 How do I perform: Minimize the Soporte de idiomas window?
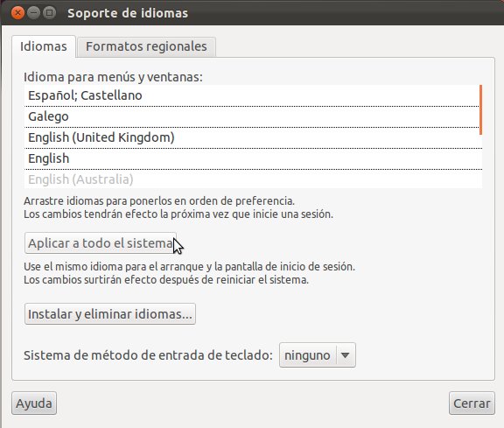click(33, 13)
